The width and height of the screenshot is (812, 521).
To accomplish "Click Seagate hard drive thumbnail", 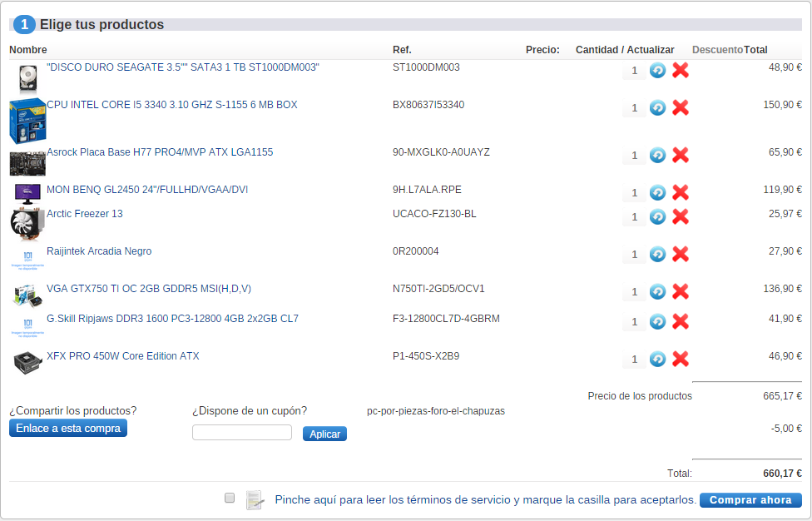I will 27,78.
